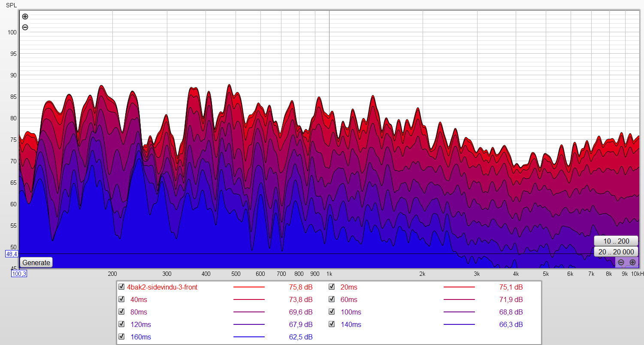Click the 160ms blue line color sample

(x=249, y=337)
